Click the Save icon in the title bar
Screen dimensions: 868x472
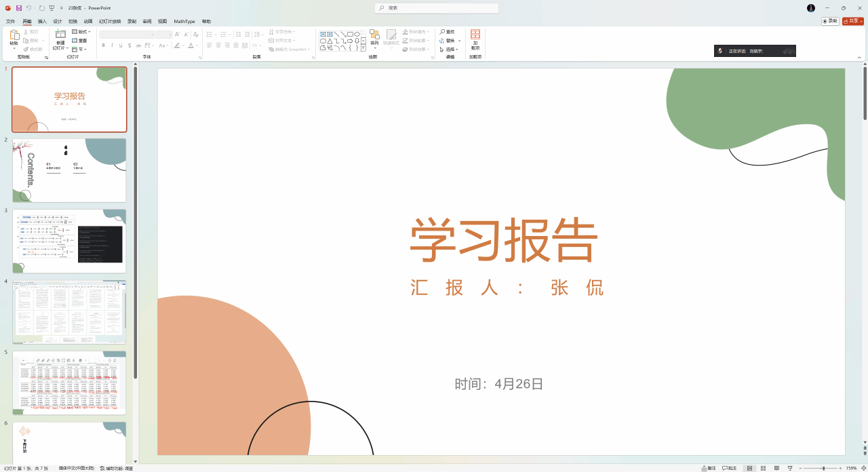pyautogui.click(x=19, y=8)
